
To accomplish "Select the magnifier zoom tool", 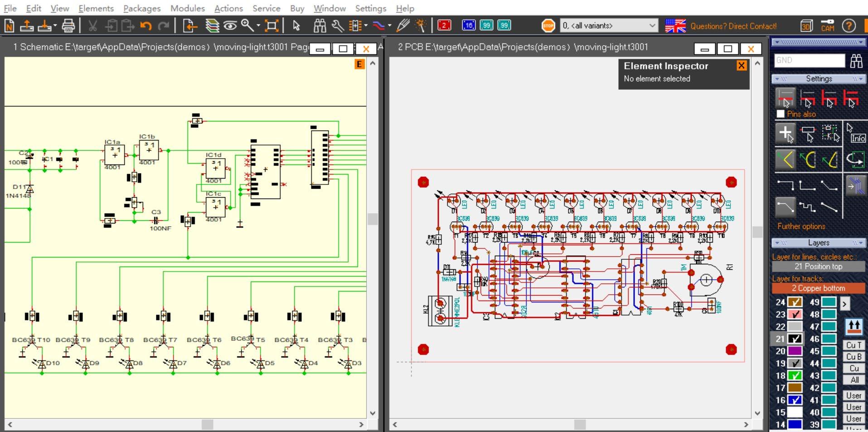I will 247,25.
